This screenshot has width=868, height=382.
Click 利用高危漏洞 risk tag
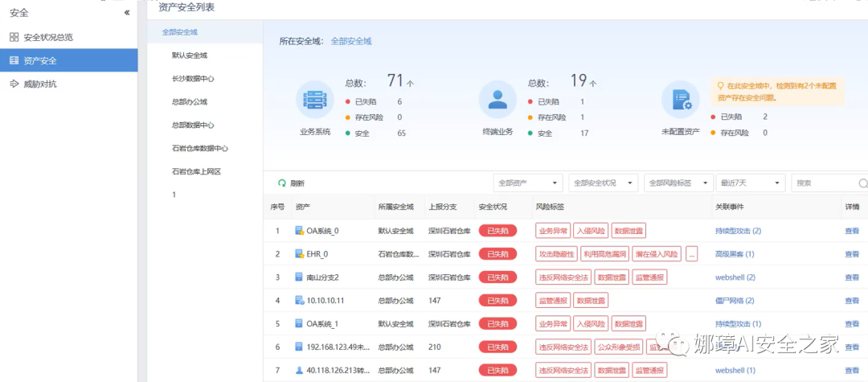pos(604,254)
